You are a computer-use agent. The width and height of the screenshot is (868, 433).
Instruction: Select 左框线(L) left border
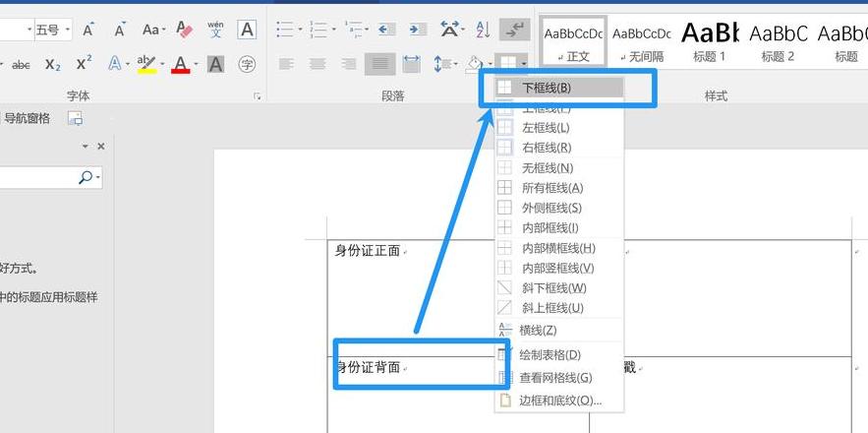[558, 128]
